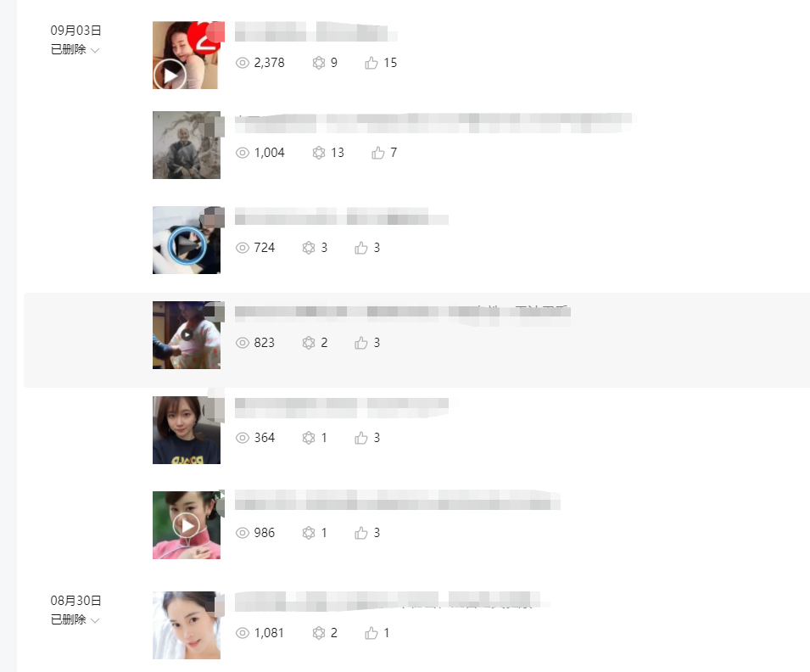Click the thumbs-up icon on the 1,081 views post
This screenshot has width=810, height=672.
371,633
